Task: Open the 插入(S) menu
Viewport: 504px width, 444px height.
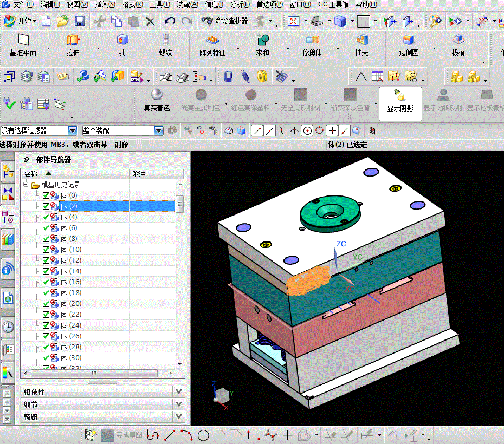Action: 105,4
